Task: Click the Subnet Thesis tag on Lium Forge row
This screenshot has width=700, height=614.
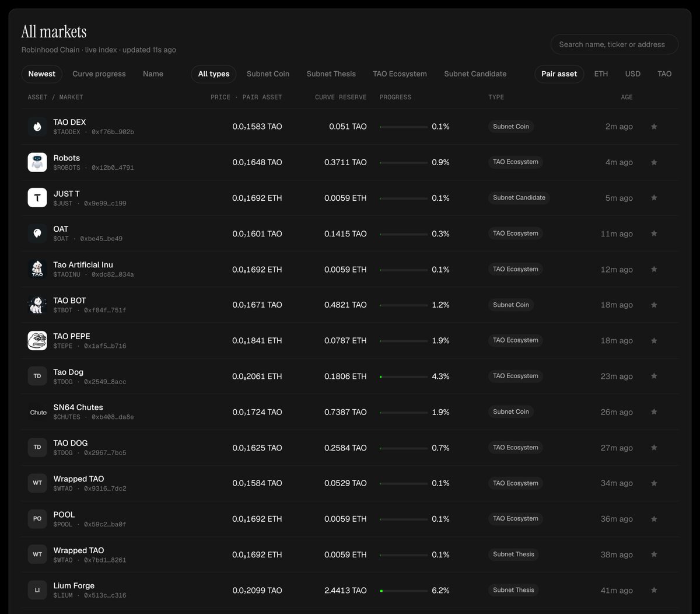Action: (513, 590)
